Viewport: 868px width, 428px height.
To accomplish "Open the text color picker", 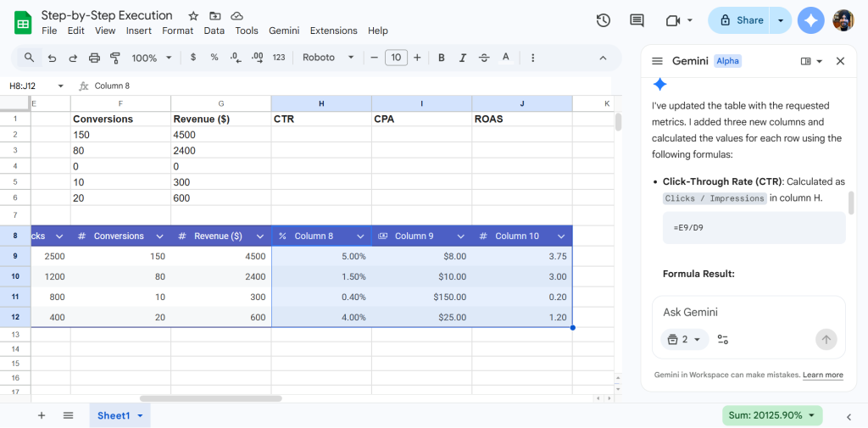I will pos(506,58).
